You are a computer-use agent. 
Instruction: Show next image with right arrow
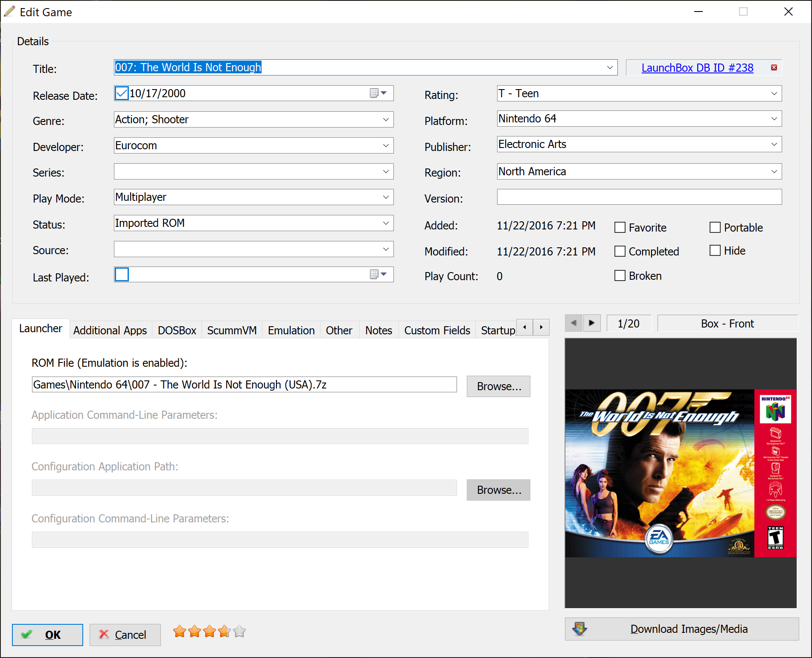click(x=592, y=323)
